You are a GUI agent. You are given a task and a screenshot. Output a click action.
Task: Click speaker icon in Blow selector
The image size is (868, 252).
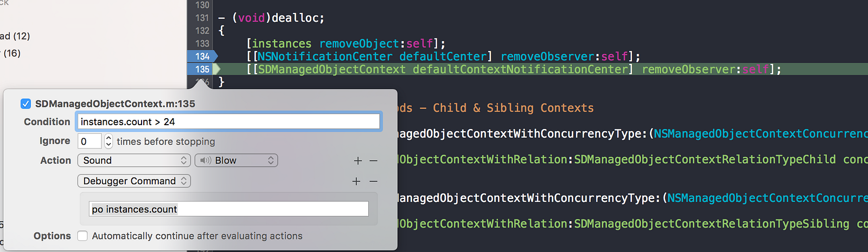(206, 160)
